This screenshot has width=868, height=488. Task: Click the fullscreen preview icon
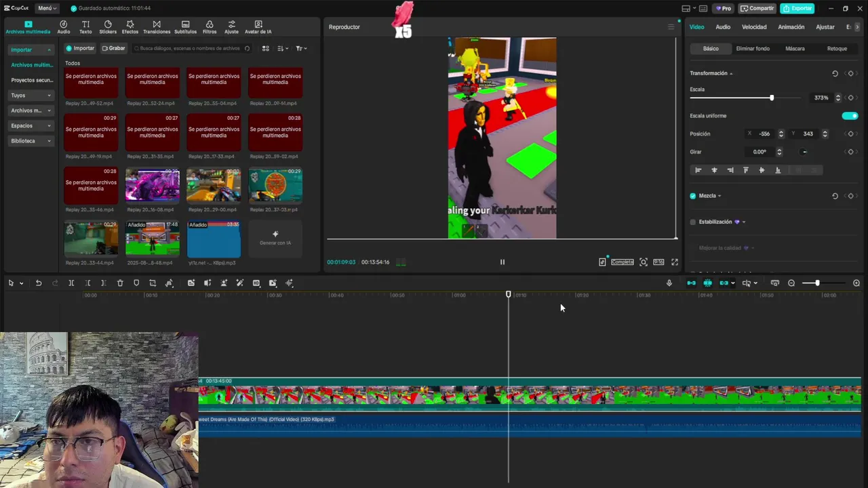click(675, 262)
